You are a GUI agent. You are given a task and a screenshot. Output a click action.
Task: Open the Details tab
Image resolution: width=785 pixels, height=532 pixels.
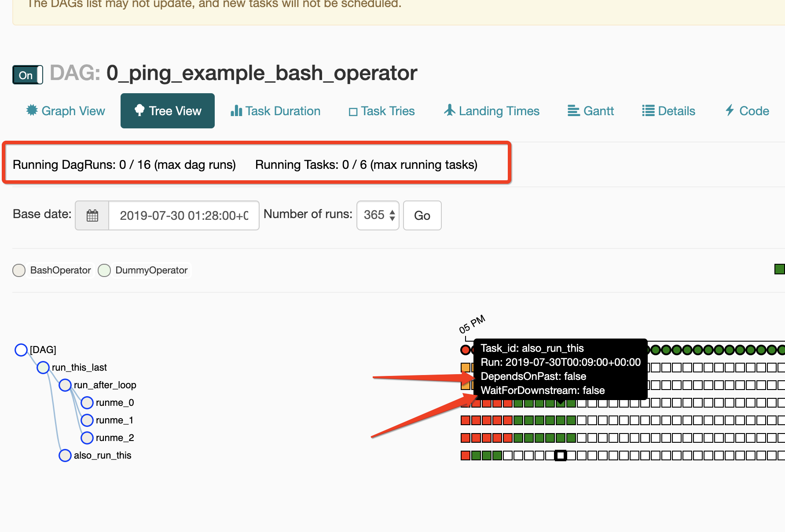coord(668,111)
